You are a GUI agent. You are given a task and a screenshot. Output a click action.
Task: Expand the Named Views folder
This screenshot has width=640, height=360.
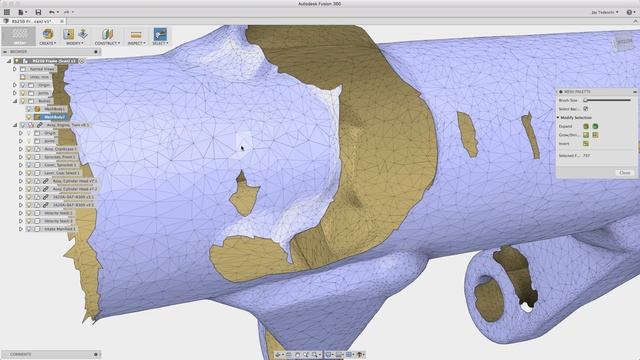click(x=15, y=69)
